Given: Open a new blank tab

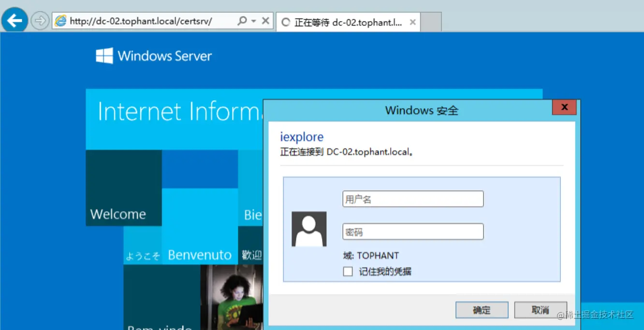Looking at the screenshot, I should (x=431, y=22).
